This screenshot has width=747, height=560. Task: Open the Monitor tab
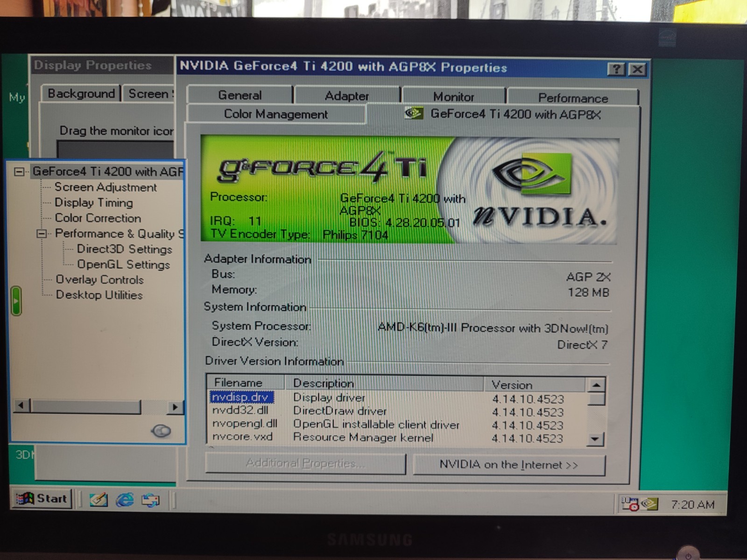(453, 97)
